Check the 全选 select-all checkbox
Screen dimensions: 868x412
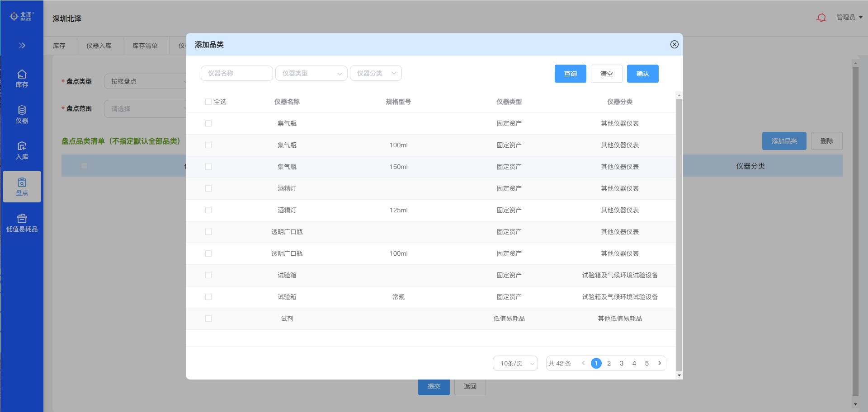[x=208, y=102]
